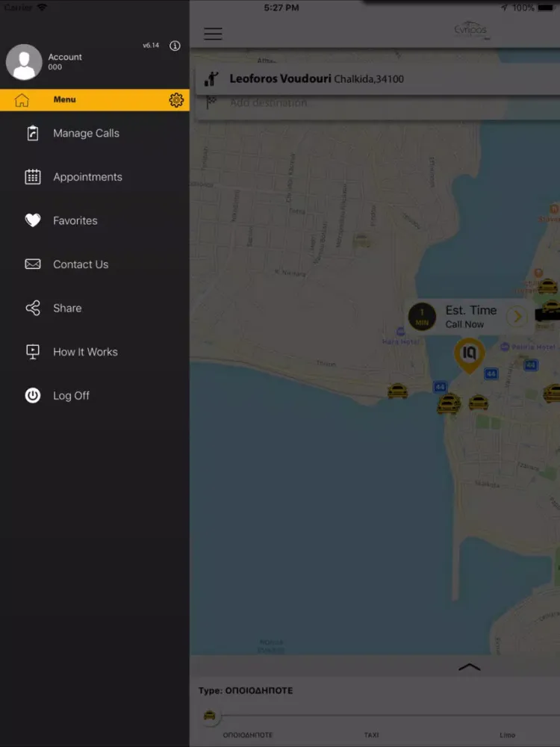
Task: Tap the Est. Time Call Now button
Action: (469, 317)
